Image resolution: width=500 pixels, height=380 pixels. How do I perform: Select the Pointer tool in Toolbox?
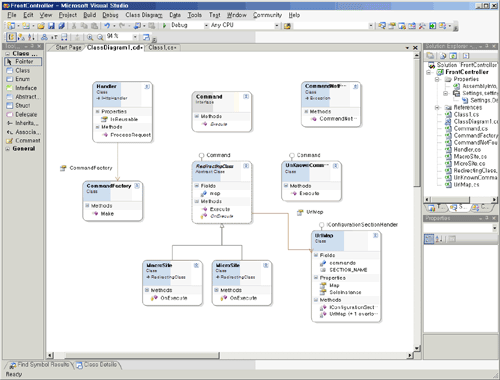[23, 62]
